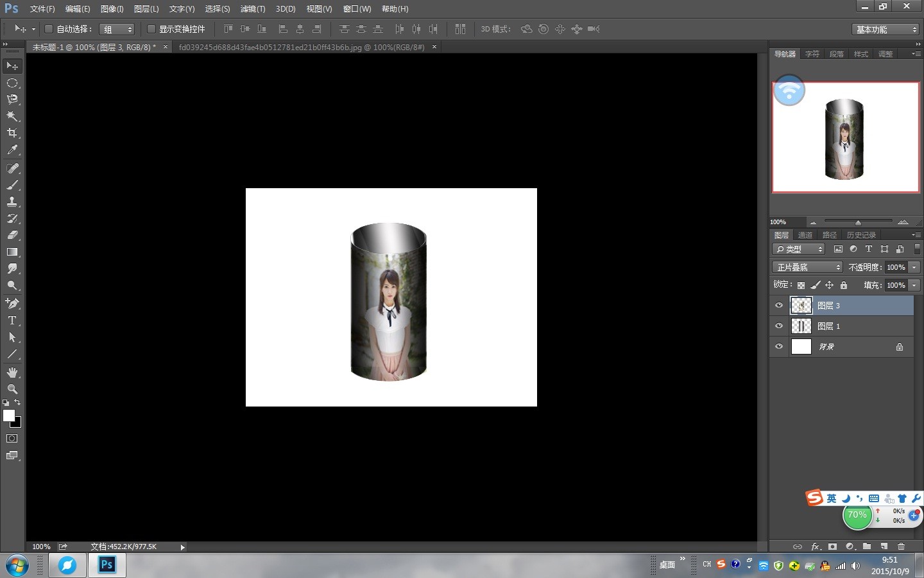This screenshot has height=578, width=924.
Task: Select the Magic Wand tool
Action: [12, 116]
